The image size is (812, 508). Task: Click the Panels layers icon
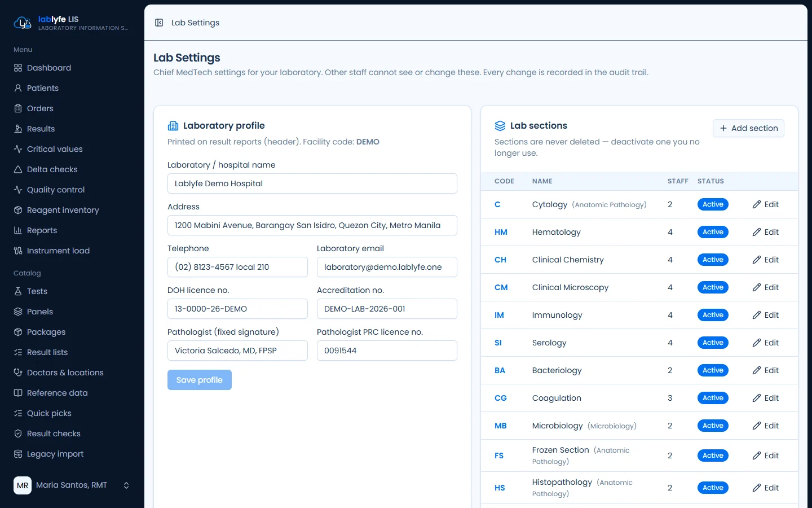pos(18,312)
